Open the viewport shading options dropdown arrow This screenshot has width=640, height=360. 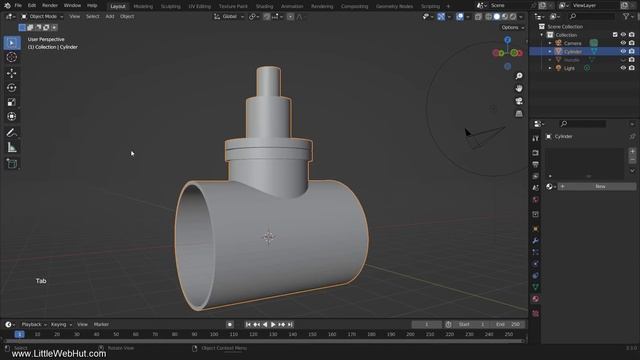[521, 17]
